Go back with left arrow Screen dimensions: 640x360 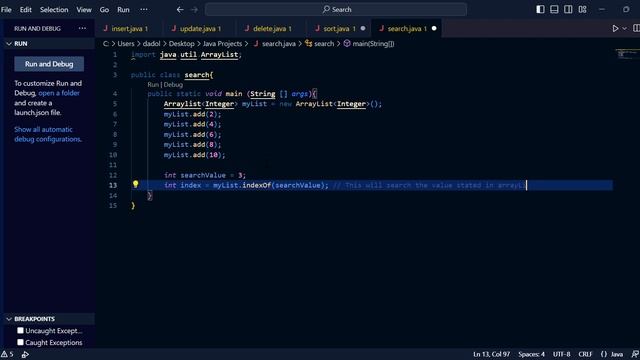180,9
